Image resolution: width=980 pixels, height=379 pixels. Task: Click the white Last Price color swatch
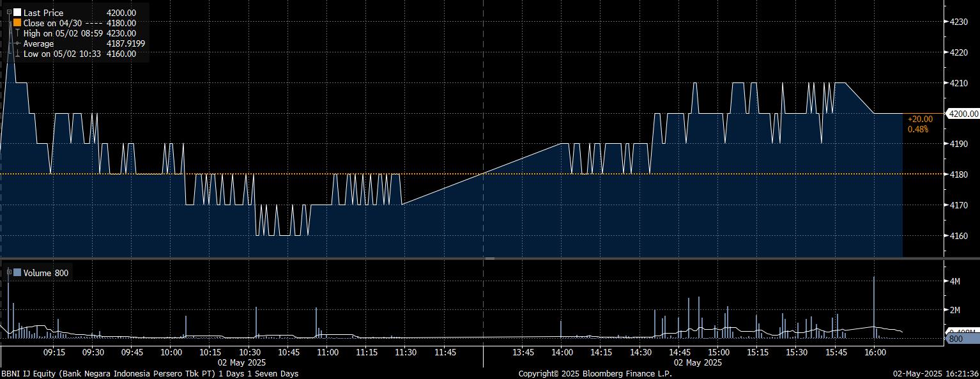(17, 13)
